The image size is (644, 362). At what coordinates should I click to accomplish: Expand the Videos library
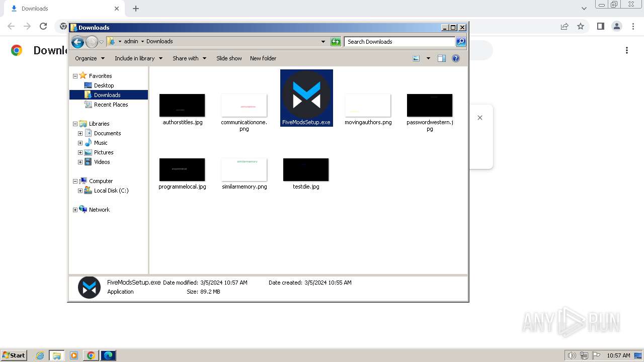[80, 162]
